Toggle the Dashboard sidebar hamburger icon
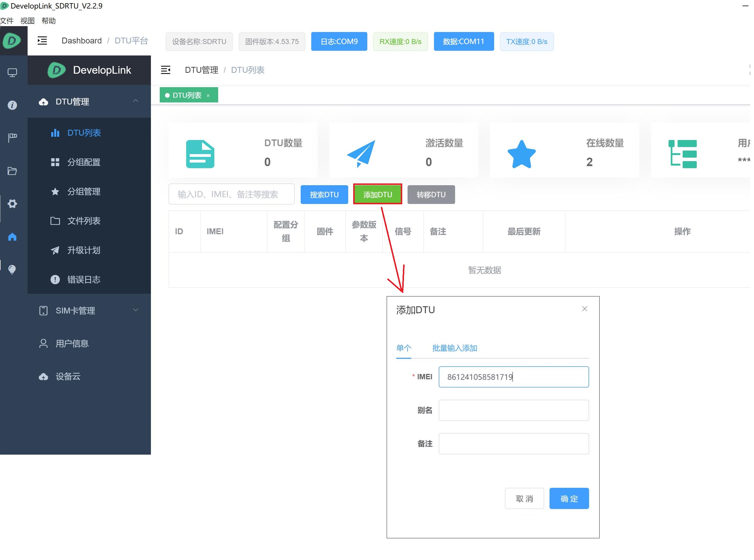754x560 pixels. 42,41
